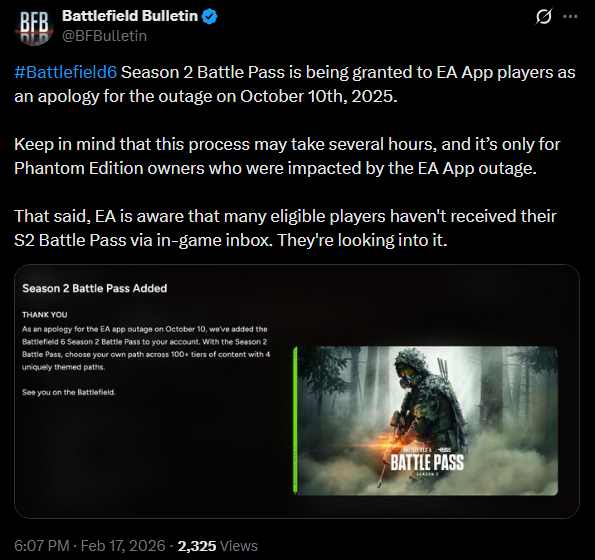
Task: Open the Grok explain-post icon
Action: (x=543, y=17)
